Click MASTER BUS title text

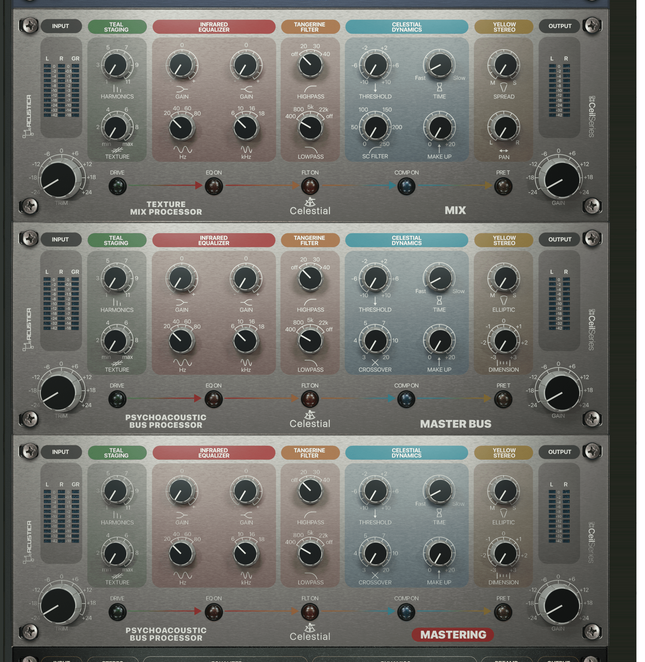(455, 424)
